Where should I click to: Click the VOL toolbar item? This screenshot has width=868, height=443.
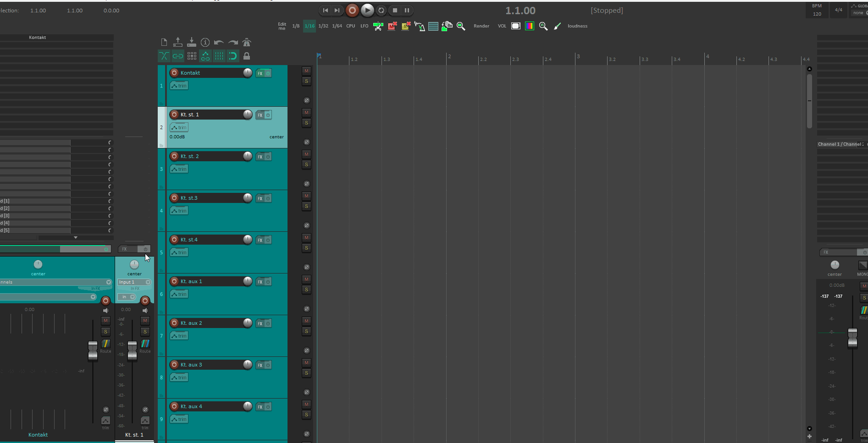[x=502, y=26]
